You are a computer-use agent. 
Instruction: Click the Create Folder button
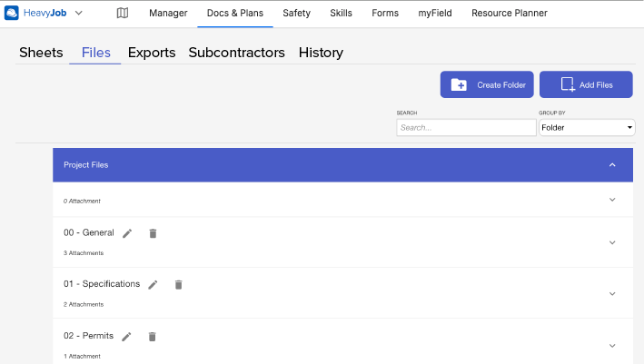click(487, 84)
